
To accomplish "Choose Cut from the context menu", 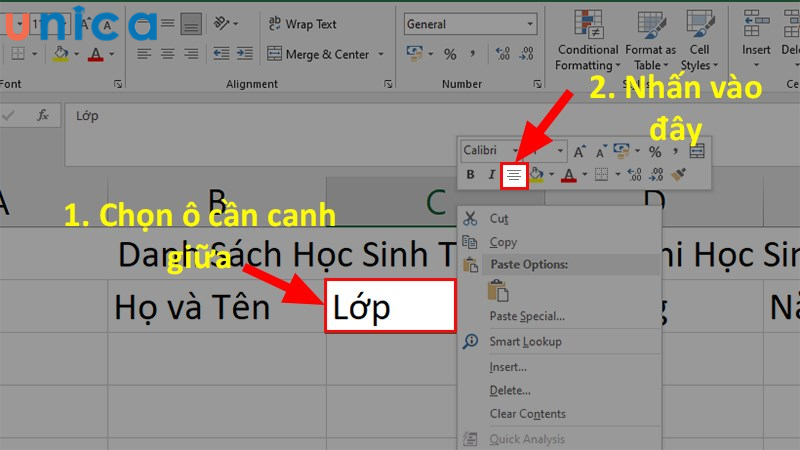I will tap(560, 218).
